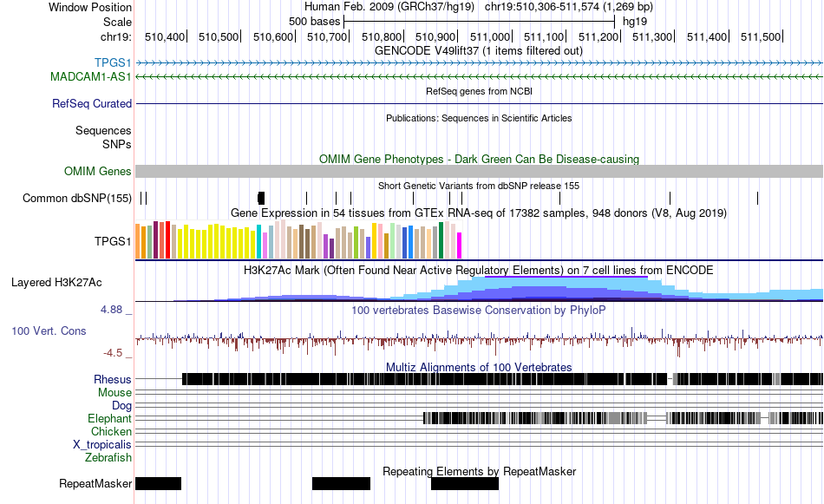Open GENCODE V49lift37 track title

coord(478,51)
